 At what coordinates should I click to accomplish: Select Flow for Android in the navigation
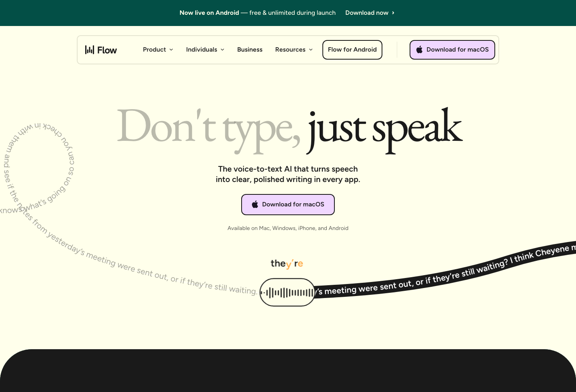pyautogui.click(x=352, y=50)
